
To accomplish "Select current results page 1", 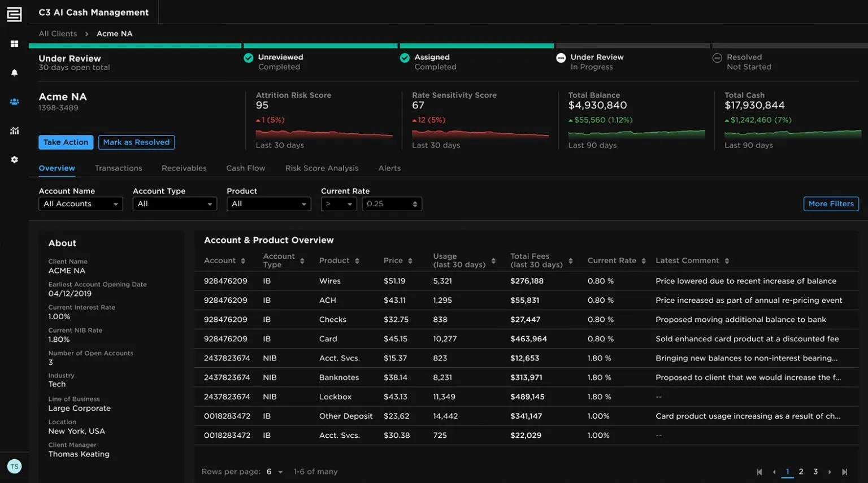I will coord(787,472).
